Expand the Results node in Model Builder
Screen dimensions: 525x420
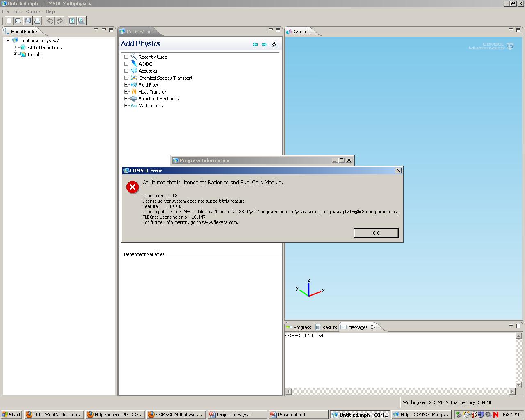click(16, 55)
